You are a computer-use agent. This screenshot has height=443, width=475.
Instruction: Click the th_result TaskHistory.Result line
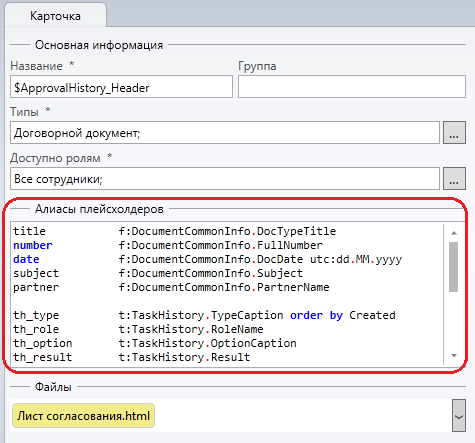[x=131, y=357]
